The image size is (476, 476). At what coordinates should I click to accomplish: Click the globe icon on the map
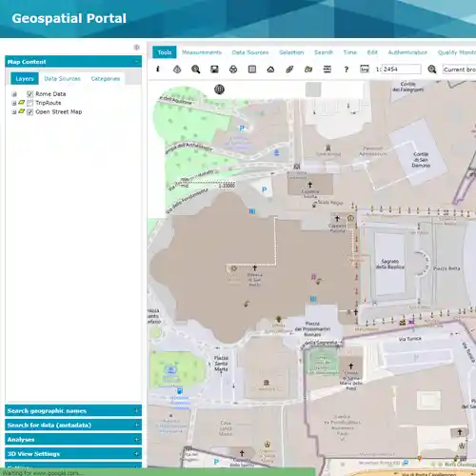219,89
